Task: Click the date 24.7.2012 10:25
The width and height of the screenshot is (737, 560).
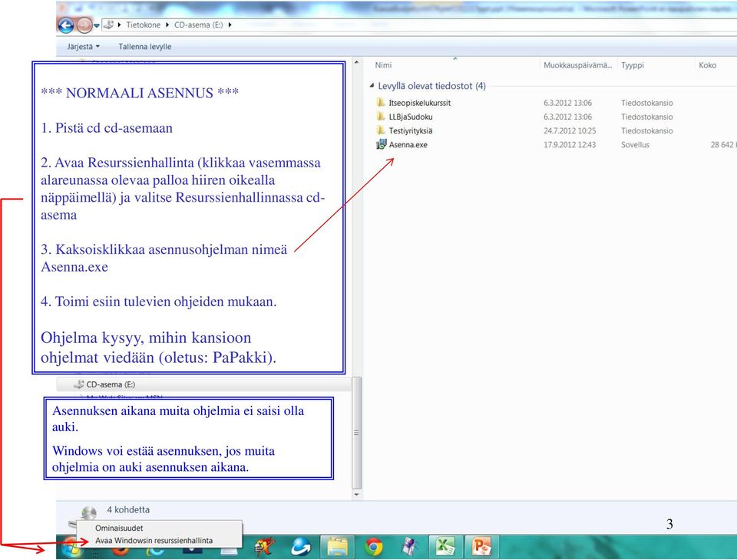Action: pyautogui.click(x=570, y=131)
